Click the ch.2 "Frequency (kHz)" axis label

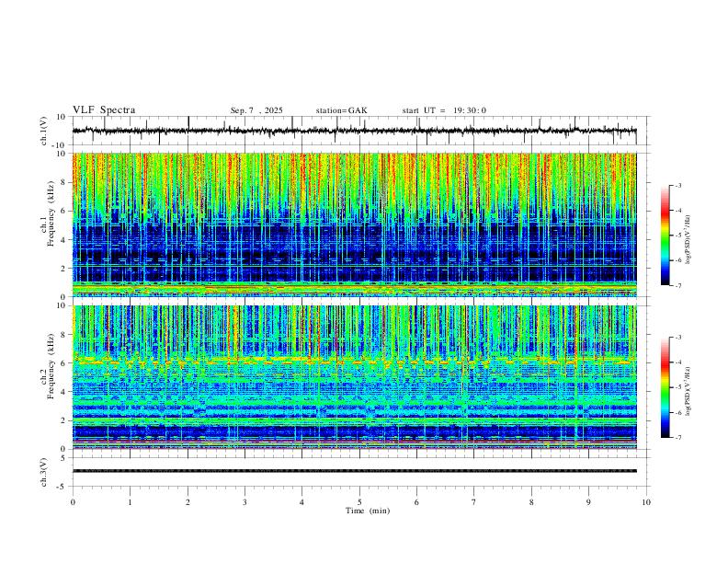point(51,366)
